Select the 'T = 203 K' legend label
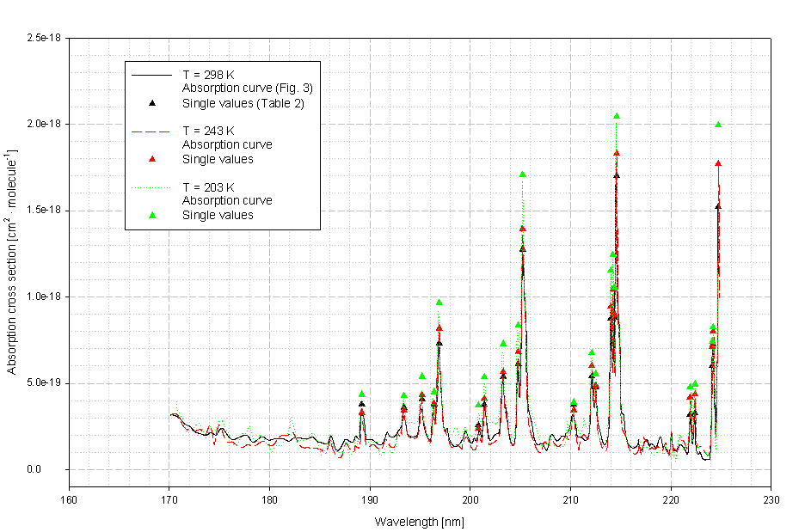The width and height of the screenshot is (805, 532). (207, 187)
